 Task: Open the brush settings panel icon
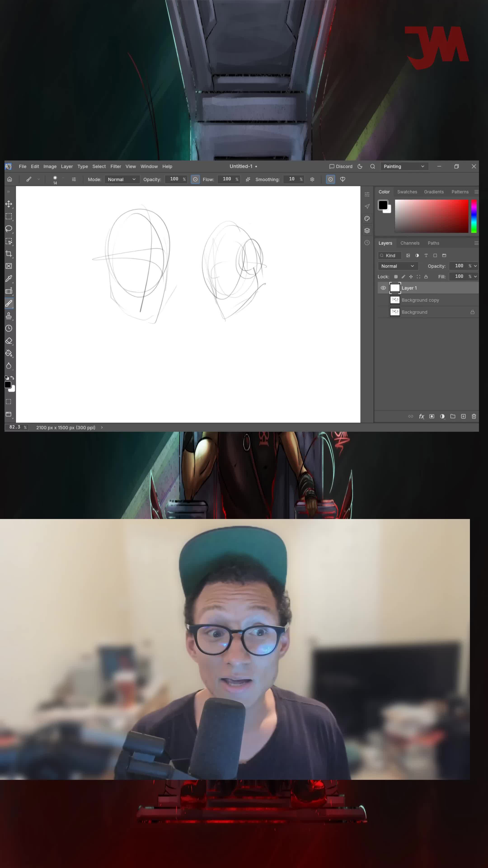click(74, 179)
